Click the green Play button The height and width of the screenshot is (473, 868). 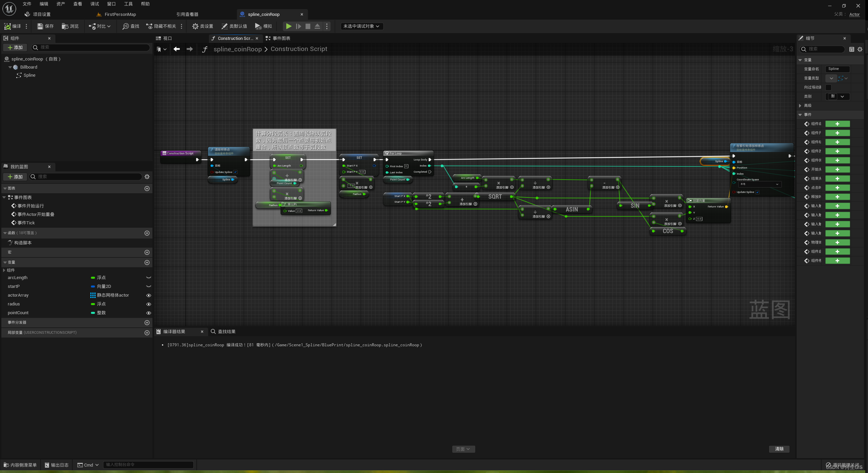point(289,26)
